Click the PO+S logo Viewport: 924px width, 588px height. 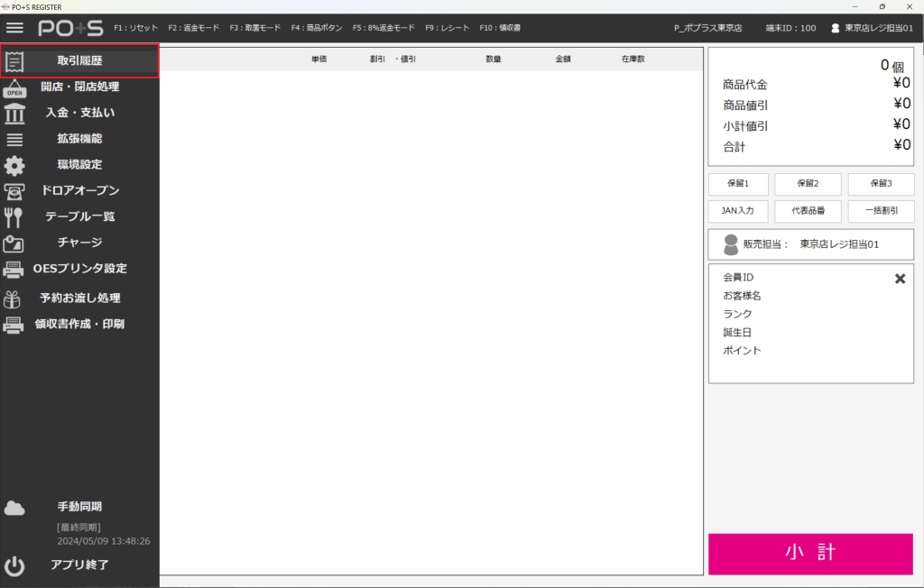[70, 28]
